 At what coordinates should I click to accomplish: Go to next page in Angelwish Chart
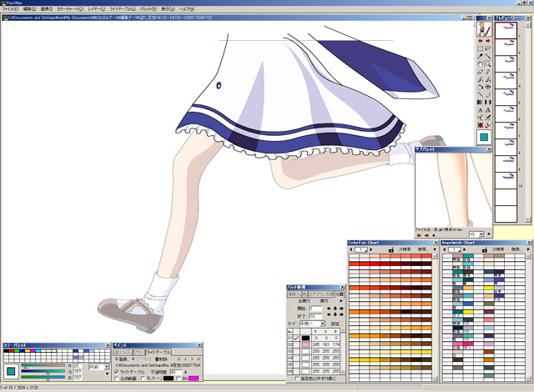[464, 249]
